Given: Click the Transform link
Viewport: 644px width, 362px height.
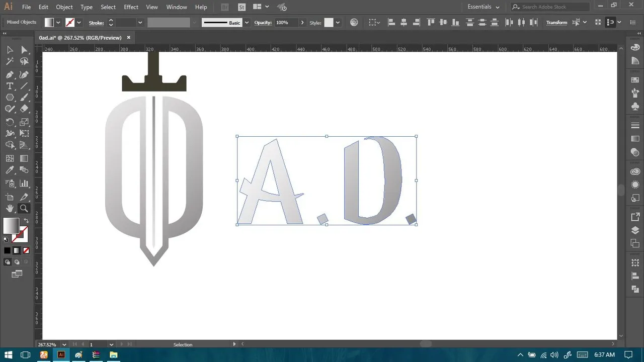Looking at the screenshot, I should tap(556, 23).
